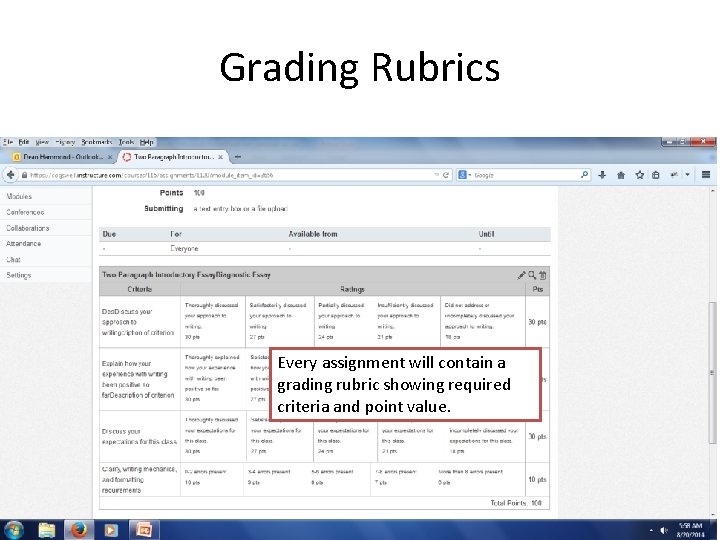This screenshot has height=540, width=720.
Task: Open the Edit menu
Action: tap(24, 142)
